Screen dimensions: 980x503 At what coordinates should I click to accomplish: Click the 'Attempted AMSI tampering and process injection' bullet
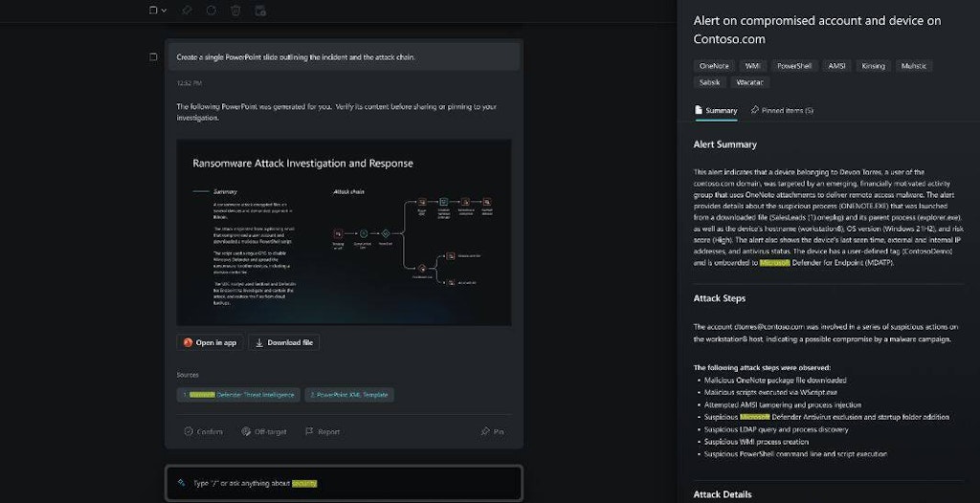pos(783,405)
